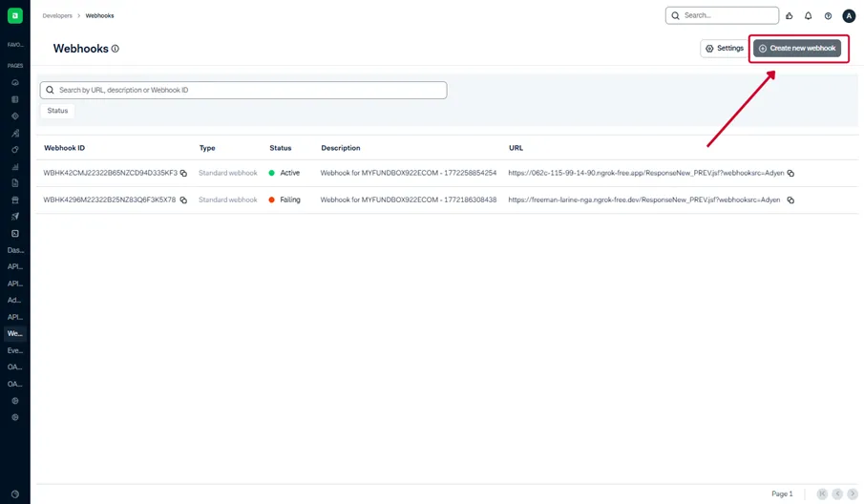This screenshot has width=864, height=504.
Task: Click description ending 1772186308438
Action: [409, 199]
